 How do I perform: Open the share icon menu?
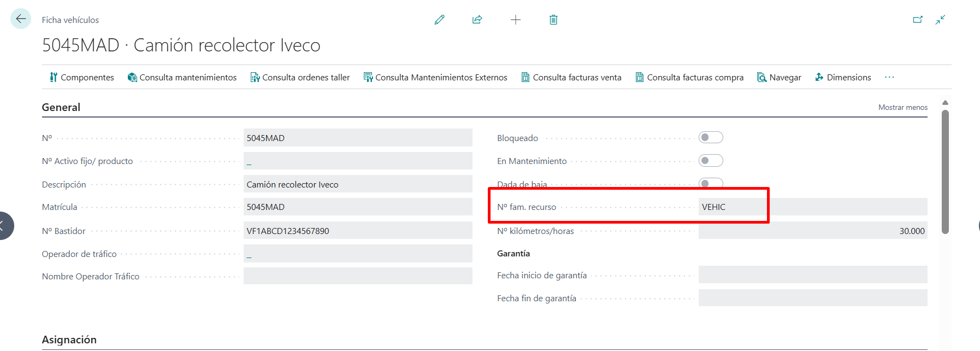(477, 20)
